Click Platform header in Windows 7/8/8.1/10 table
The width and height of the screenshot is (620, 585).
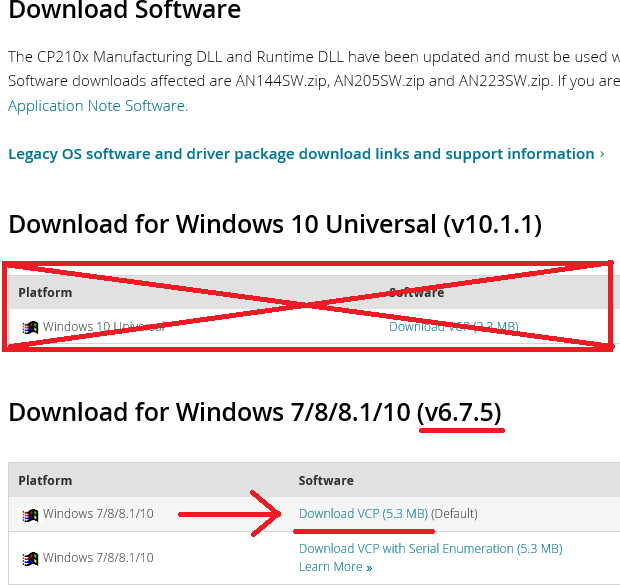(x=45, y=481)
